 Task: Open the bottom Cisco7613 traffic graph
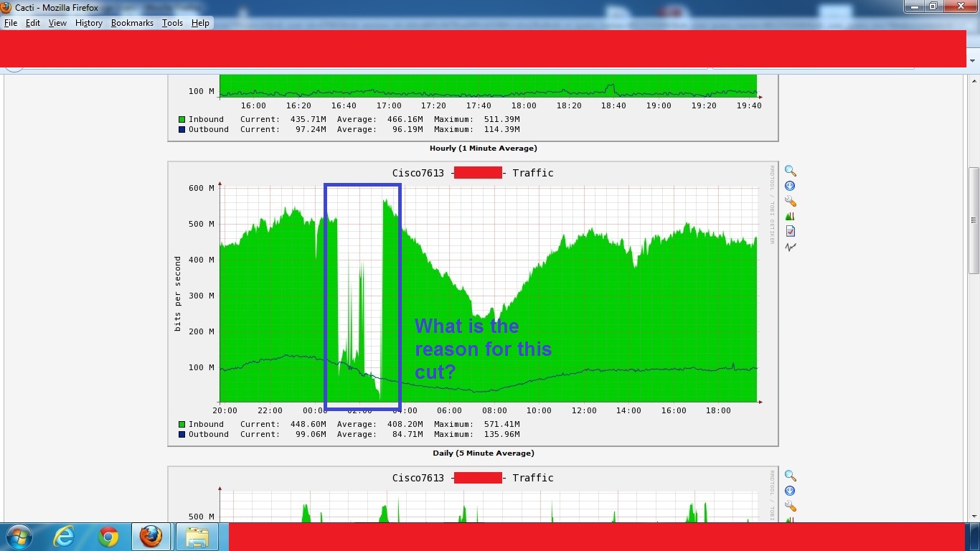click(473, 494)
